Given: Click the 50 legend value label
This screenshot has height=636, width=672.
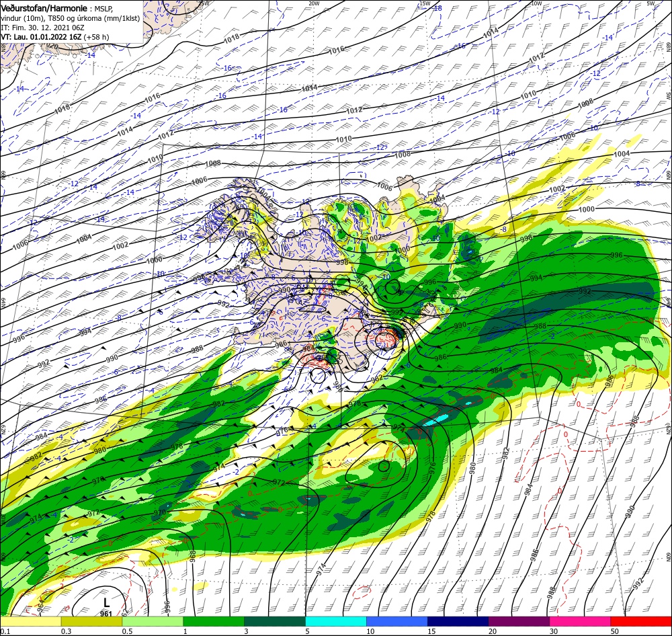Looking at the screenshot, I should (615, 631).
